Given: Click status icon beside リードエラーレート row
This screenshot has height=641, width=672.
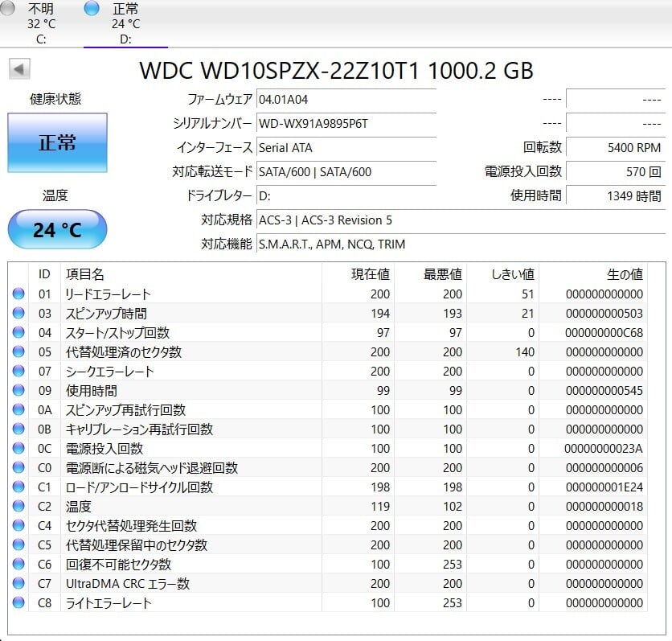Looking at the screenshot, I should pyautogui.click(x=18, y=294).
